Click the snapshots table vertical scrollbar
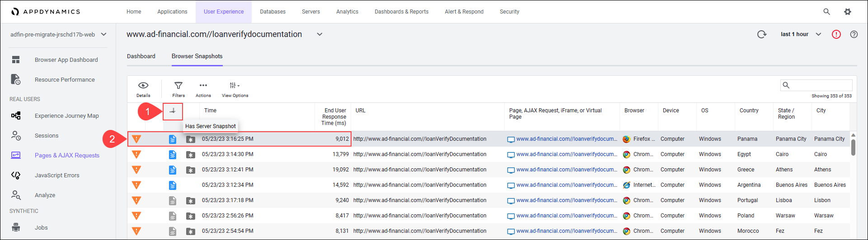The height and width of the screenshot is (240, 868). click(x=853, y=147)
